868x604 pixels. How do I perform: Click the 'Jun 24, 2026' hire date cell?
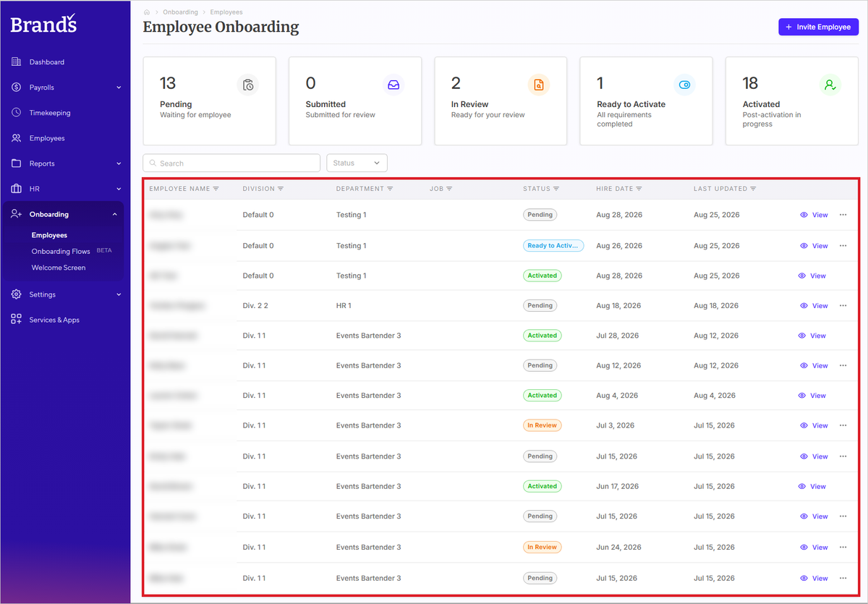[618, 548]
